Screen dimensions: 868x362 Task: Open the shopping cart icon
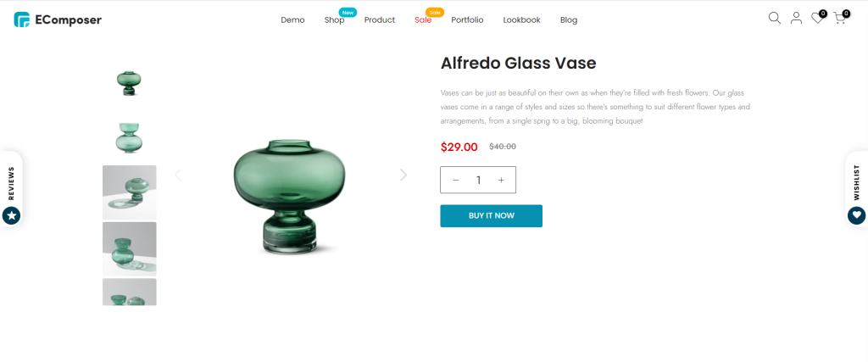[840, 19]
